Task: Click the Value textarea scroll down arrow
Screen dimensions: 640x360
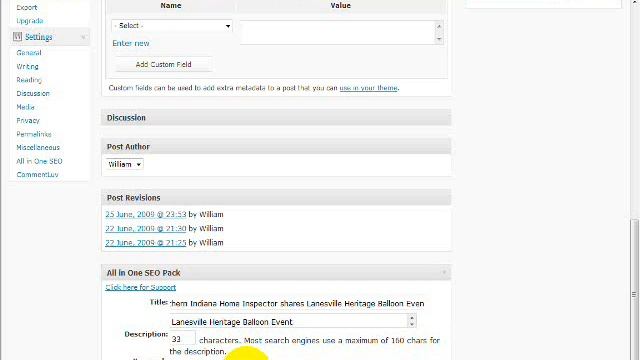Action: [439, 39]
